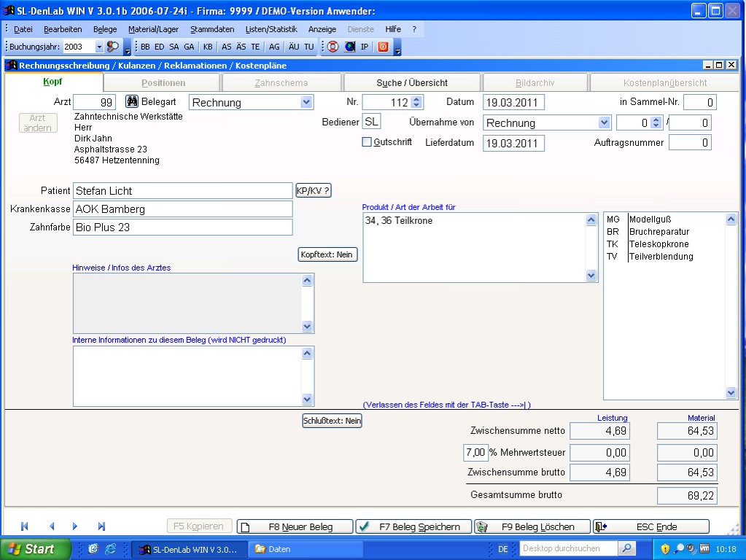Click the globe icon in the toolbar
This screenshot has height=560, width=746.
click(350, 47)
